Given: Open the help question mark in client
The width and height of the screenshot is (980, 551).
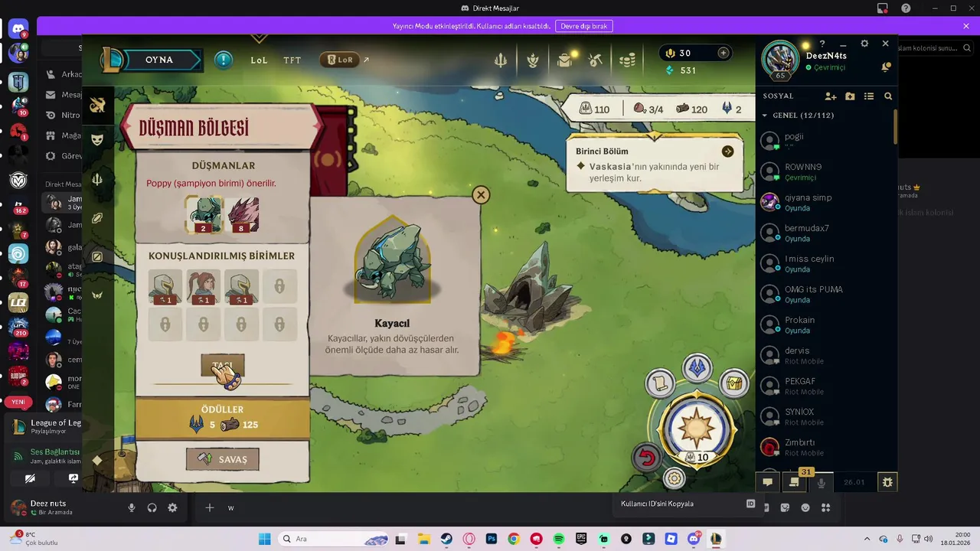Looking at the screenshot, I should point(822,44).
